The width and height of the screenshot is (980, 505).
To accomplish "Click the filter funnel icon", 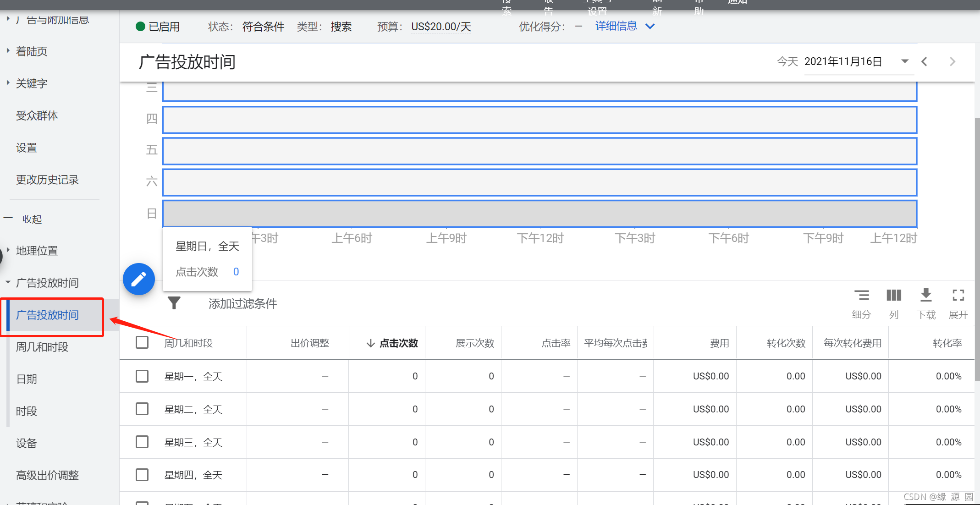I will [x=174, y=303].
